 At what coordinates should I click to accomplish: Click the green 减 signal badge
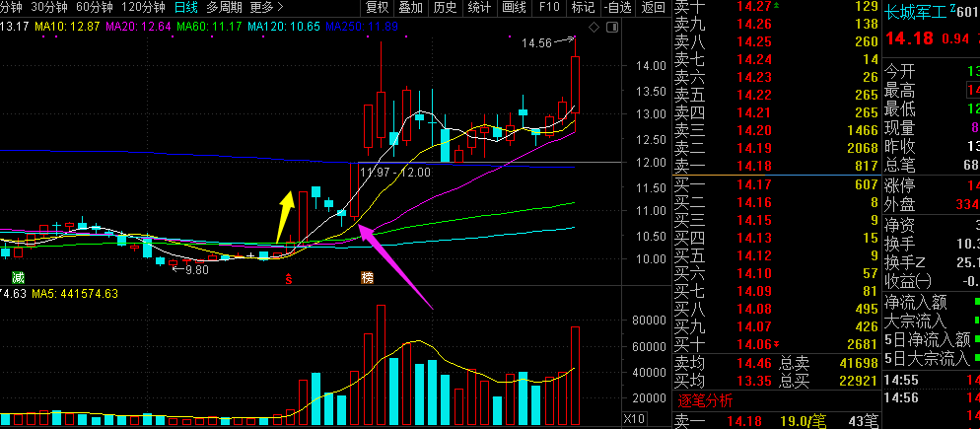click(18, 278)
